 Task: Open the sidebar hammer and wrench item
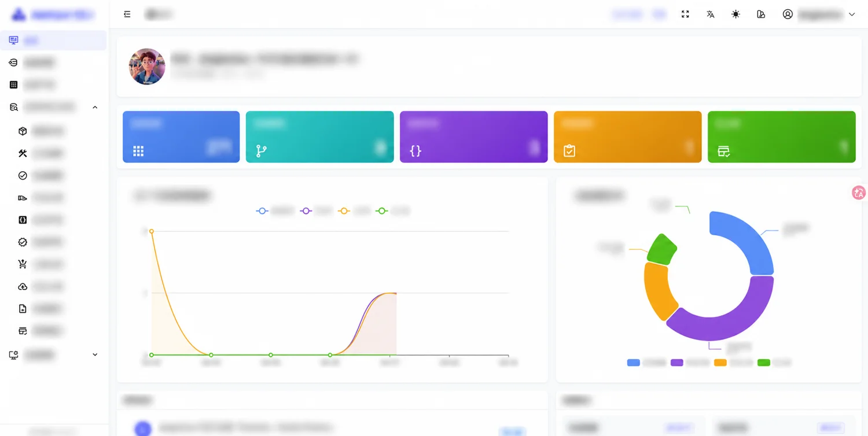click(x=53, y=153)
